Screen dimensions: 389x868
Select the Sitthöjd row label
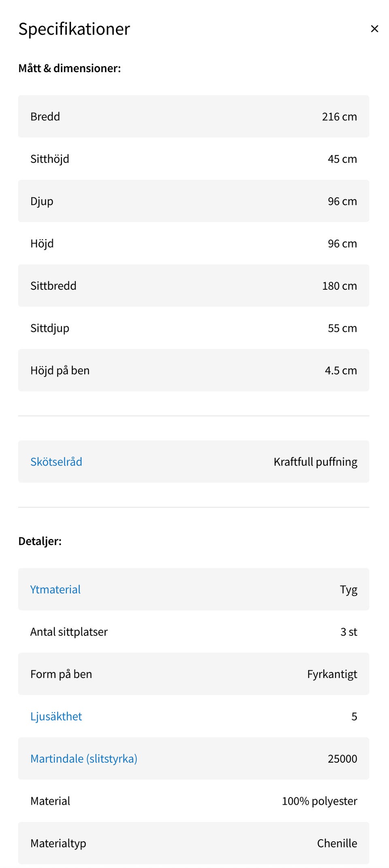coord(50,159)
